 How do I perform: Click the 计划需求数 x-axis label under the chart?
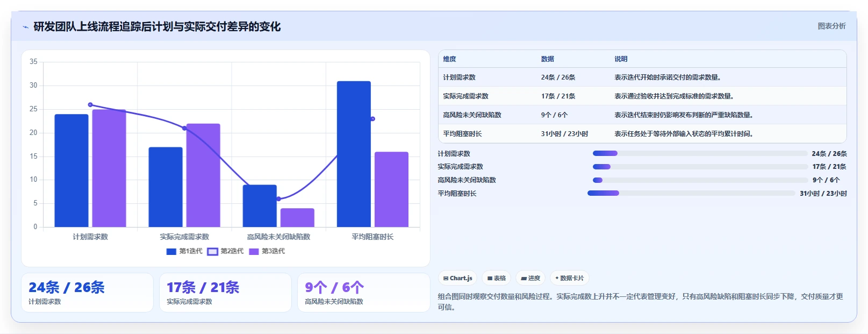click(90, 237)
